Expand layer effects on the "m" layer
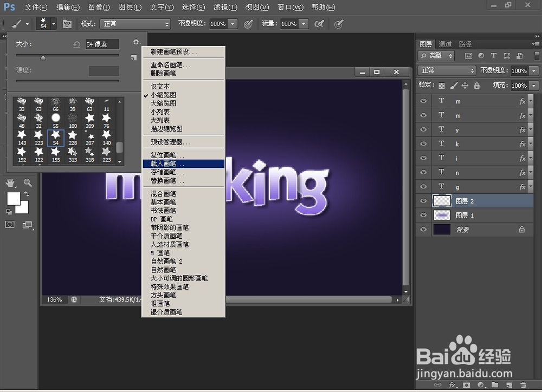This screenshot has width=542, height=392. pos(530,101)
